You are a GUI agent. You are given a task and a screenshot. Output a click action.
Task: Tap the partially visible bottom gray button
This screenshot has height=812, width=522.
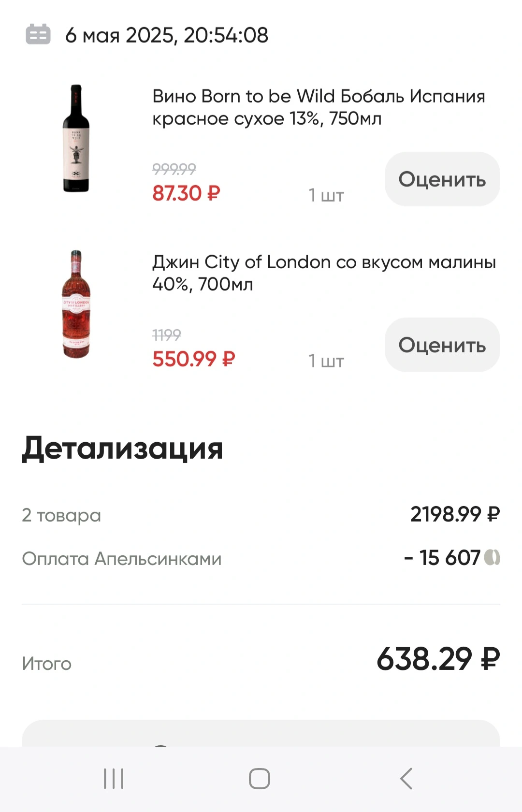click(261, 733)
